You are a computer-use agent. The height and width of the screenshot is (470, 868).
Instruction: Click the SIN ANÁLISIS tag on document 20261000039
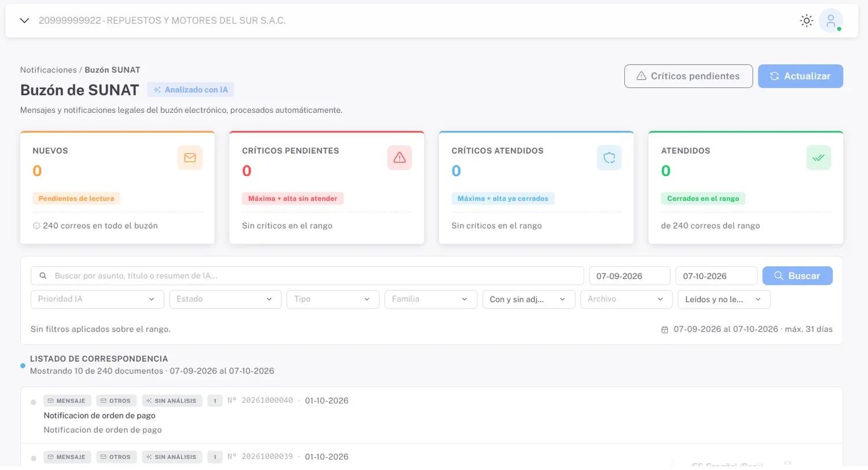(x=172, y=457)
